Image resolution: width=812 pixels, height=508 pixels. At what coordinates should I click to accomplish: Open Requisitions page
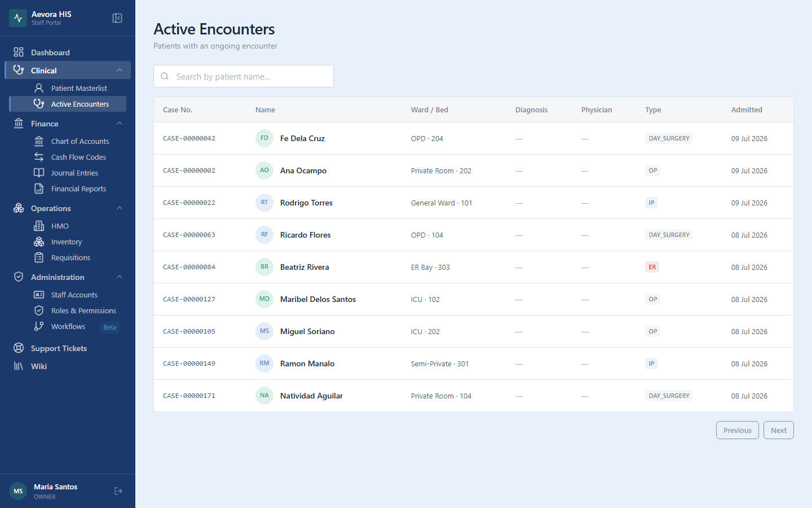(68, 257)
